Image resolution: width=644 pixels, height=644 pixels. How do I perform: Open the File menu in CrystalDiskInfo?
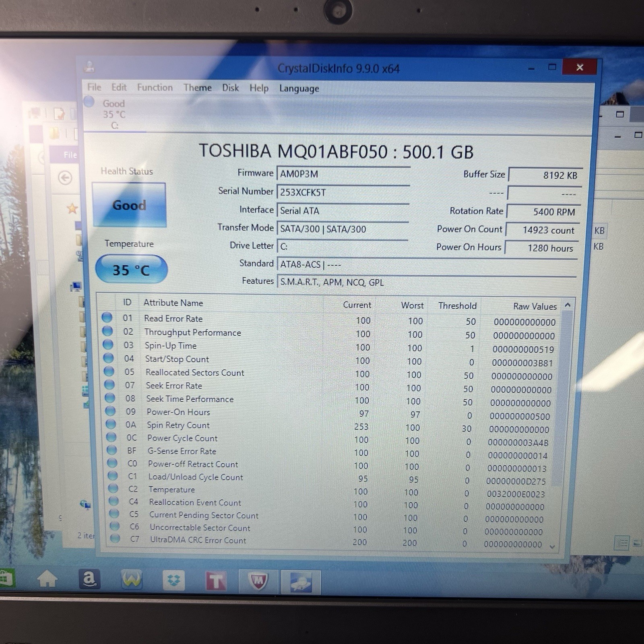(94, 87)
